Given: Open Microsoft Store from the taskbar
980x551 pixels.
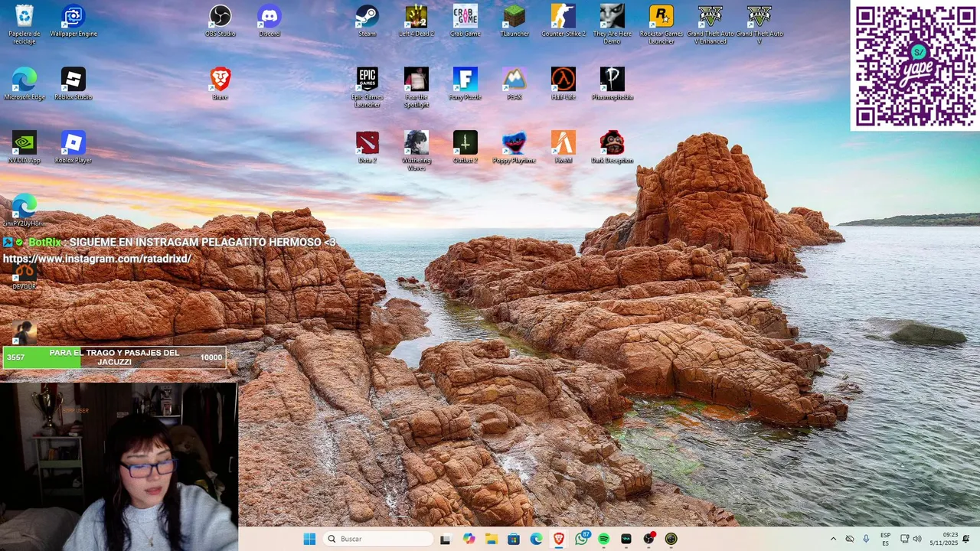Looking at the screenshot, I should click(x=514, y=539).
